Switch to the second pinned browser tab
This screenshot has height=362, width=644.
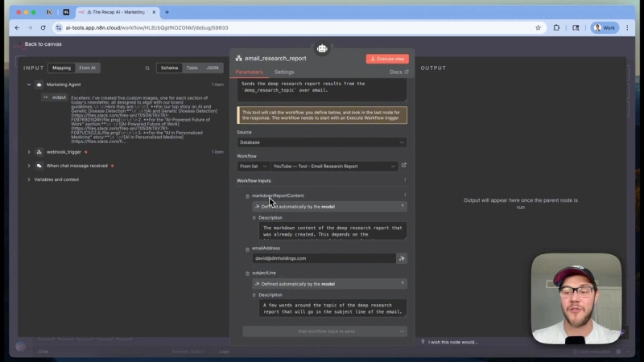coord(66,12)
